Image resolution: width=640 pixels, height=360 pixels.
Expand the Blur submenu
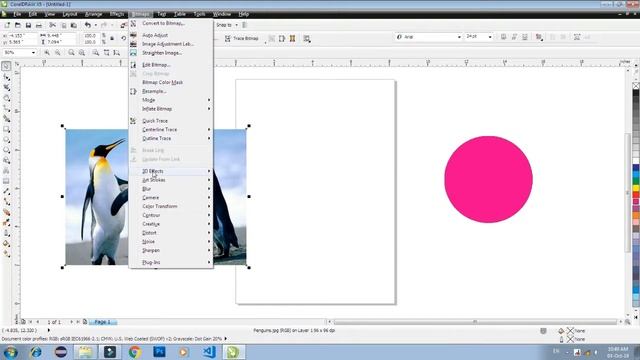[x=171, y=189]
